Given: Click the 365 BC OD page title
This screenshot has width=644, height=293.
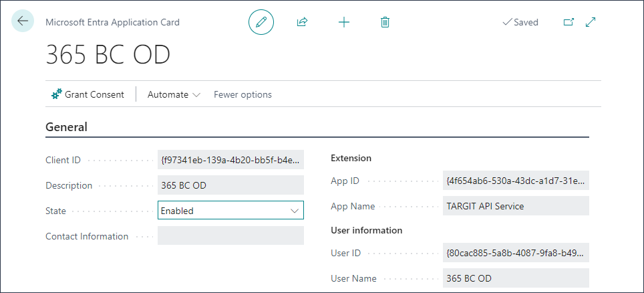Looking at the screenshot, I should point(108,55).
